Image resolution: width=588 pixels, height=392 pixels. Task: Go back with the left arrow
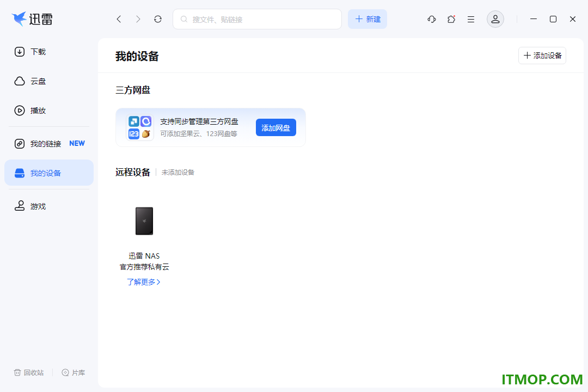(119, 19)
